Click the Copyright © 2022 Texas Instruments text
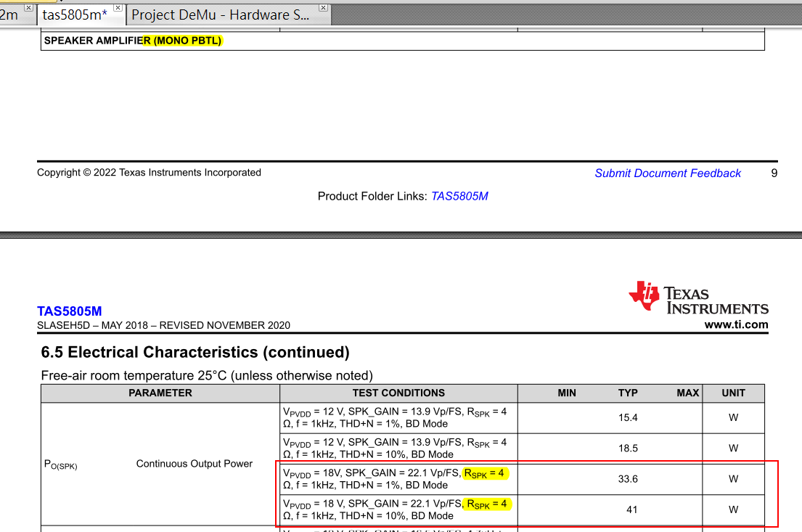The width and height of the screenshot is (802, 532). (149, 173)
